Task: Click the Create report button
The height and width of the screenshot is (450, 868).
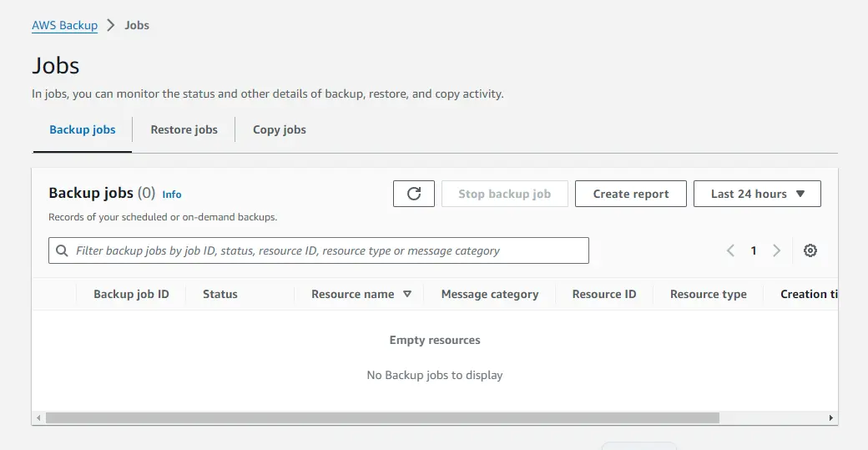Action: click(x=630, y=194)
